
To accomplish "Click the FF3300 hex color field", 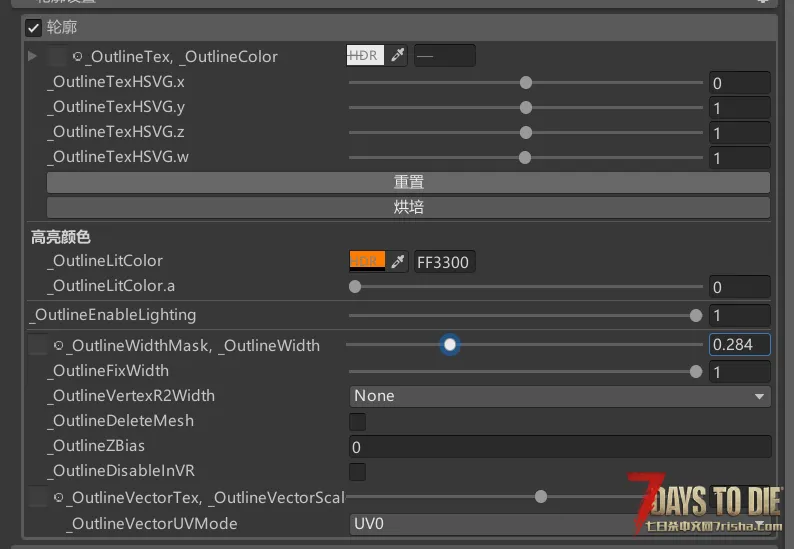I will pyautogui.click(x=444, y=262).
